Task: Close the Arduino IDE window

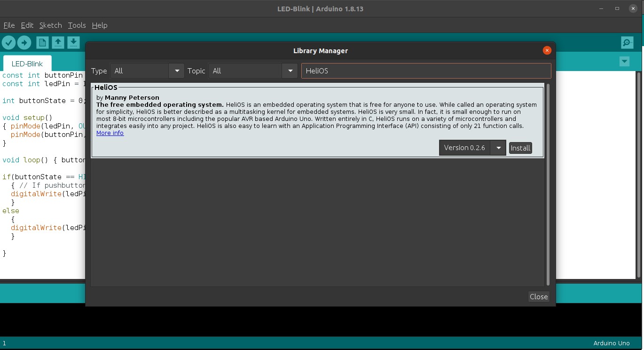Action: [x=633, y=8]
